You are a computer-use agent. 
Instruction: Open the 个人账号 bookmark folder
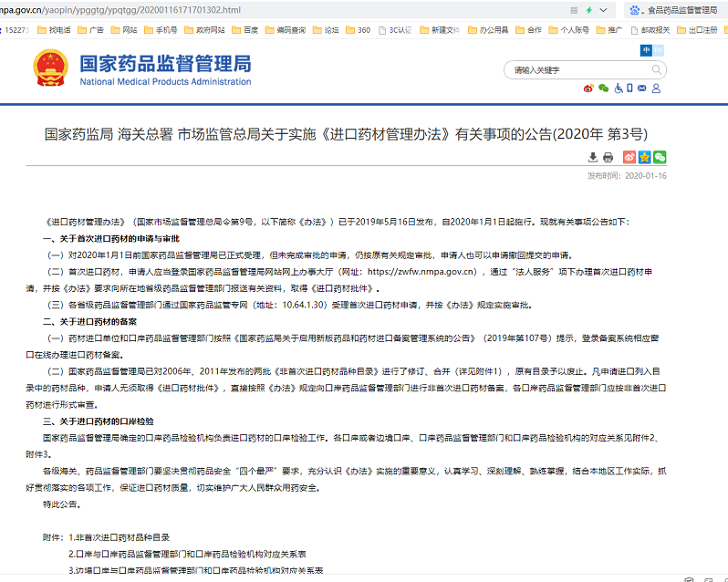(x=568, y=30)
